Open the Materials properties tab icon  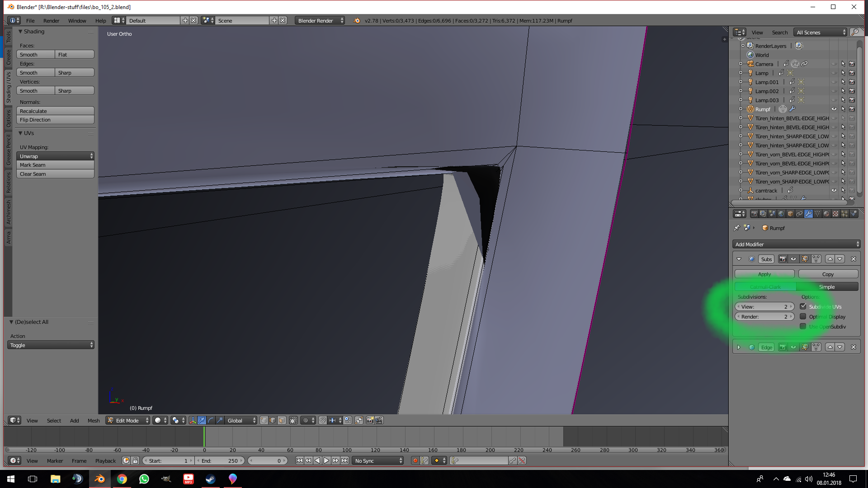[826, 214]
